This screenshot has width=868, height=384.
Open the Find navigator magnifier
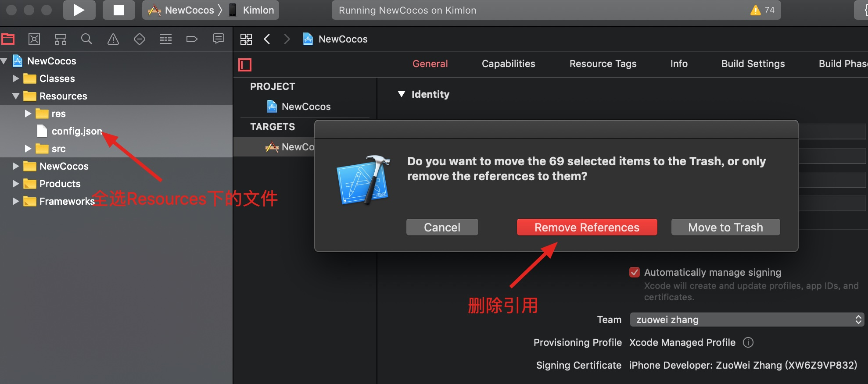[87, 39]
